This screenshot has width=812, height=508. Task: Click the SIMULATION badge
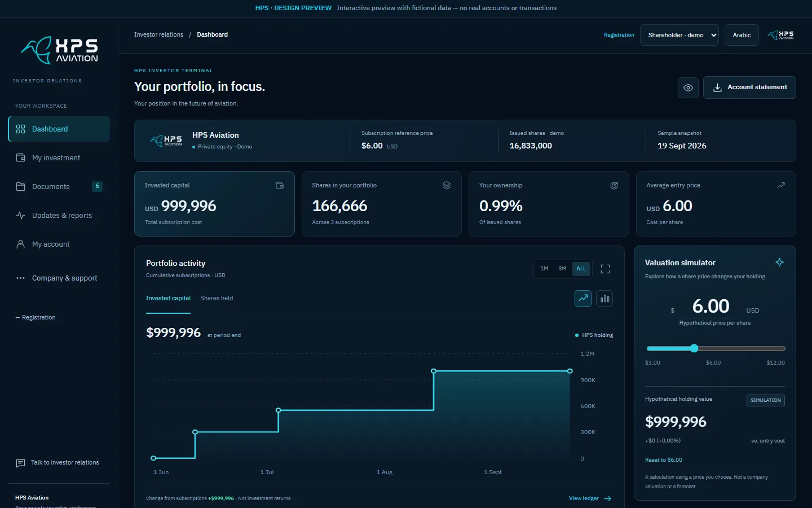coord(766,400)
